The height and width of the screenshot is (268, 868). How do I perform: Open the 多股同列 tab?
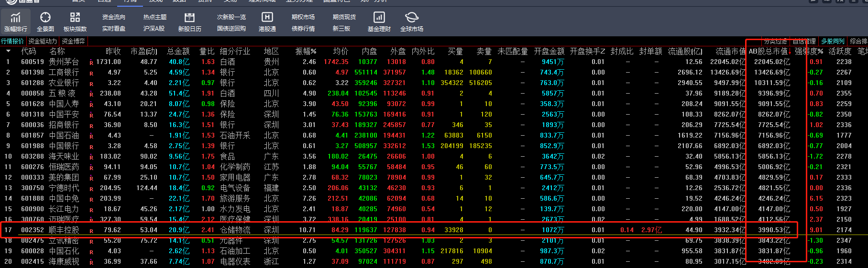833,41
